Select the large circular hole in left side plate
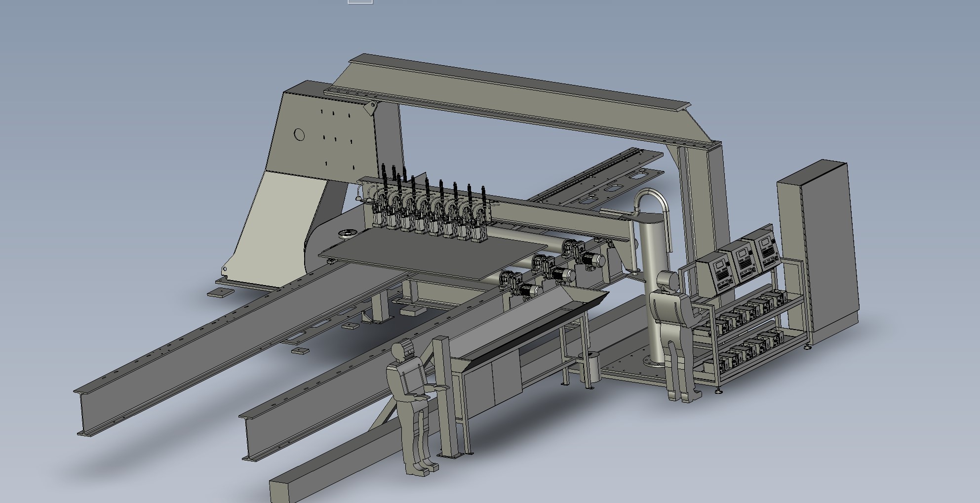980x503 pixels. click(299, 134)
